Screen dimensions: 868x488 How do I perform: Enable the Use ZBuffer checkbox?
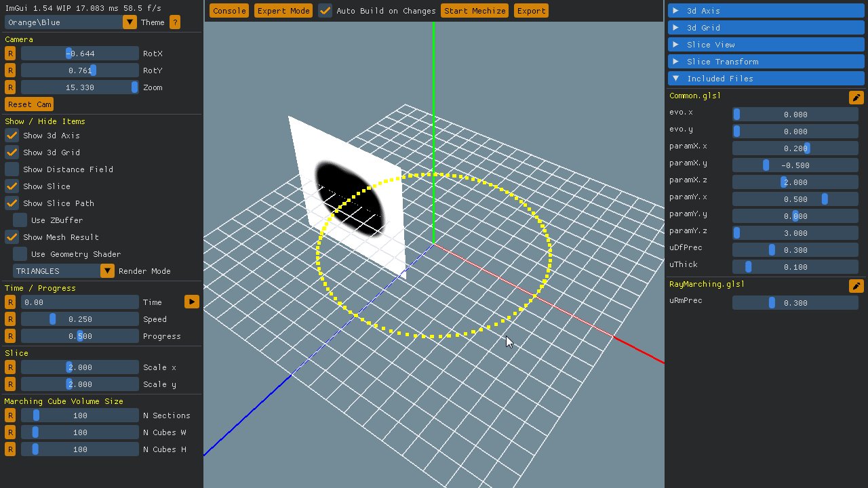[x=19, y=220]
